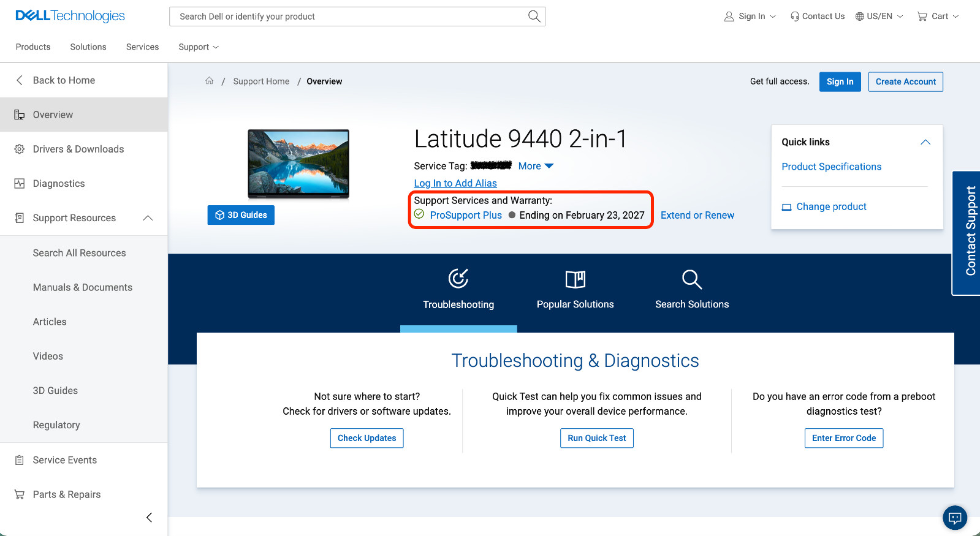Click the Support Resources document icon
980x536 pixels.
pyautogui.click(x=20, y=218)
